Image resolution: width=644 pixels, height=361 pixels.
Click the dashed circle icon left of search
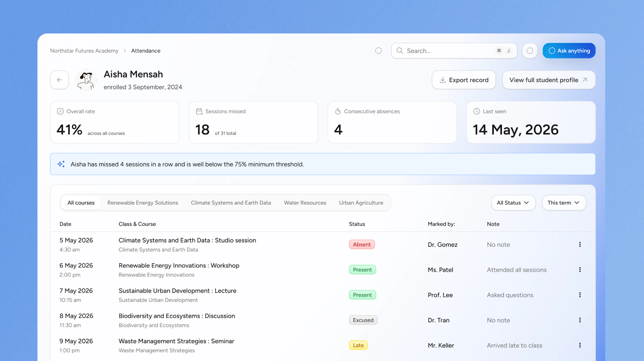point(379,51)
